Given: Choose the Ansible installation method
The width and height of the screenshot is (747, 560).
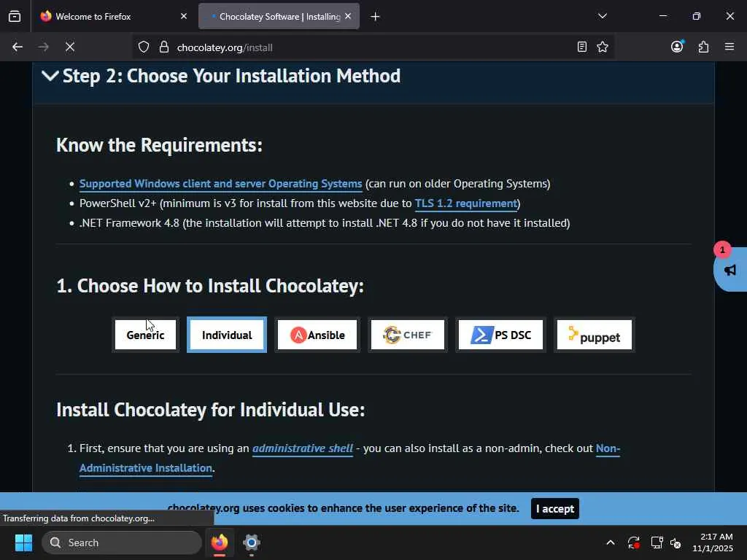Looking at the screenshot, I should click(317, 335).
